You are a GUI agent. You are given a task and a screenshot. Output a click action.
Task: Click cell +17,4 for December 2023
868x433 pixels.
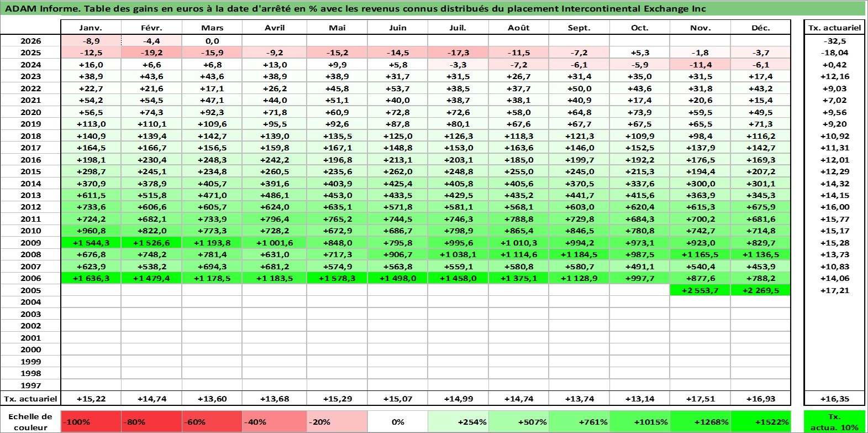(x=761, y=76)
